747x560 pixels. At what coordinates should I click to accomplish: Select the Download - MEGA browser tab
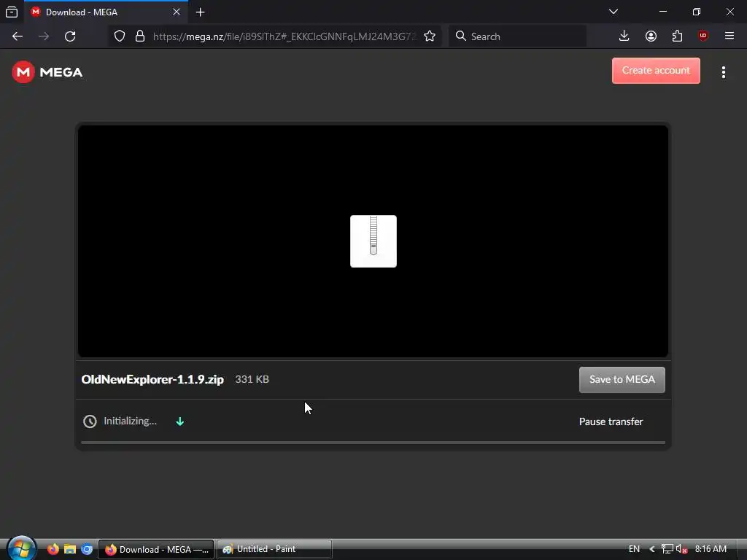tap(105, 12)
